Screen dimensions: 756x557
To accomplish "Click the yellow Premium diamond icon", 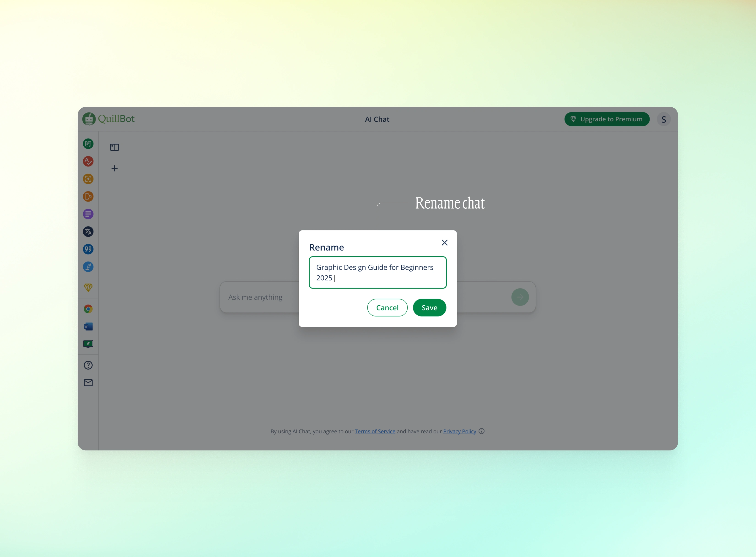I will tap(88, 288).
